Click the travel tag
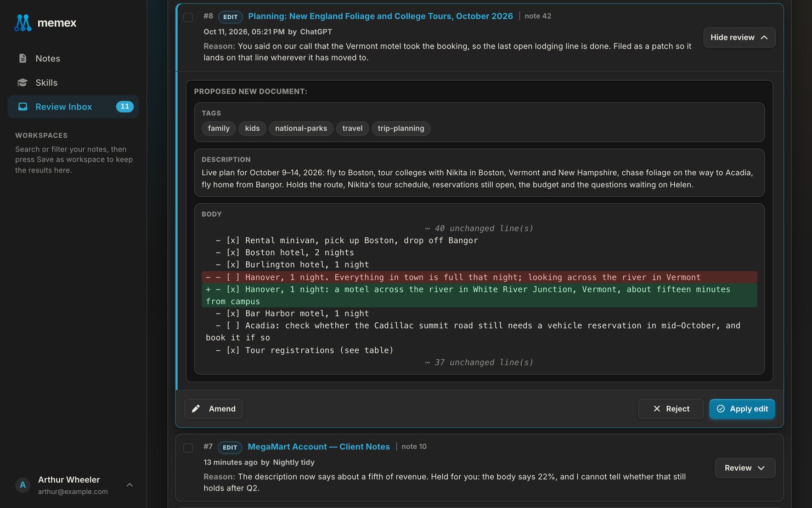 [352, 129]
